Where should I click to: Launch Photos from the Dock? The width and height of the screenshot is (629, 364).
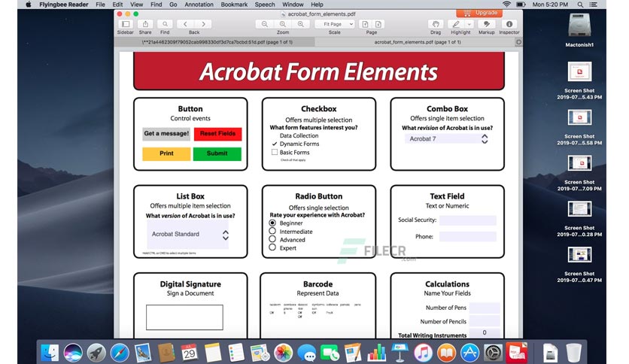point(283,353)
